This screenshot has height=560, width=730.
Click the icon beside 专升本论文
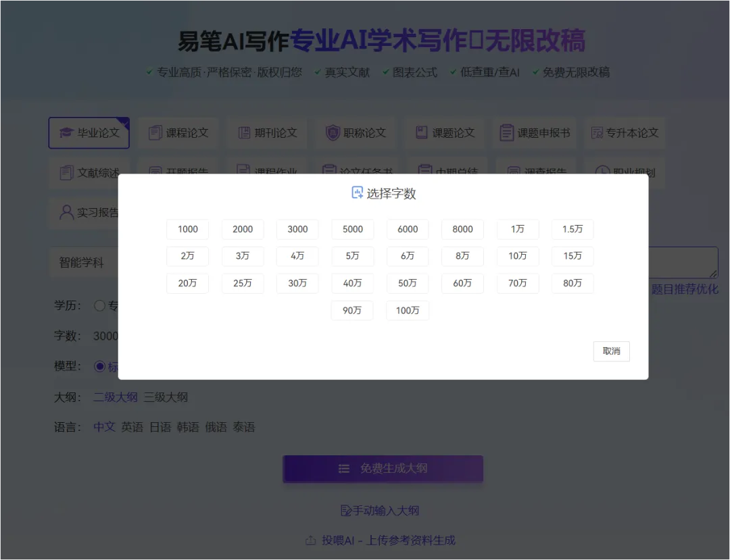pos(597,133)
